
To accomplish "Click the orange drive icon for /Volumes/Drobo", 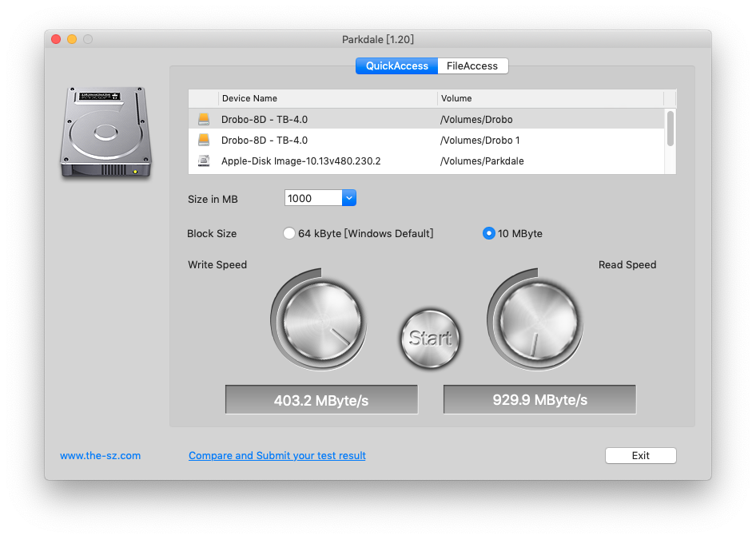I will click(x=204, y=119).
